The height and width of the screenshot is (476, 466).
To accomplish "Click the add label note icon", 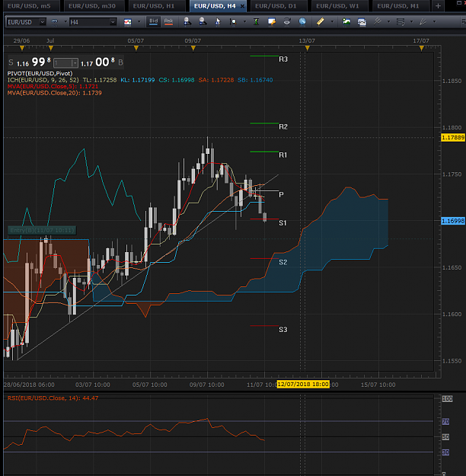I will 272,21.
